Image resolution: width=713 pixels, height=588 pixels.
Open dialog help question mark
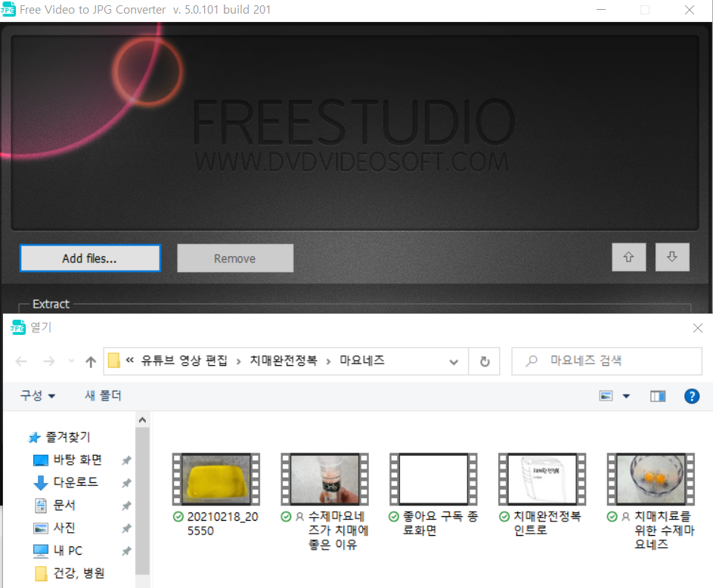tap(692, 396)
